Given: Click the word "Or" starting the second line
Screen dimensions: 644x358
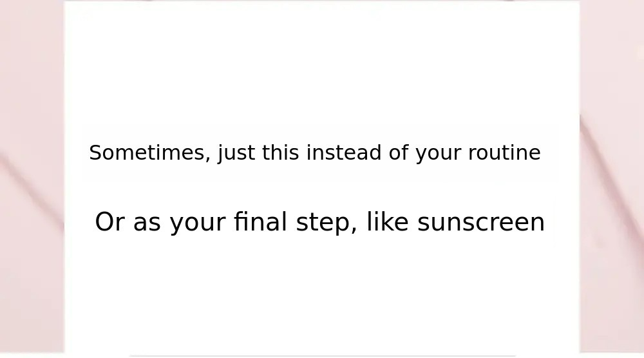Looking at the screenshot, I should point(109,223).
